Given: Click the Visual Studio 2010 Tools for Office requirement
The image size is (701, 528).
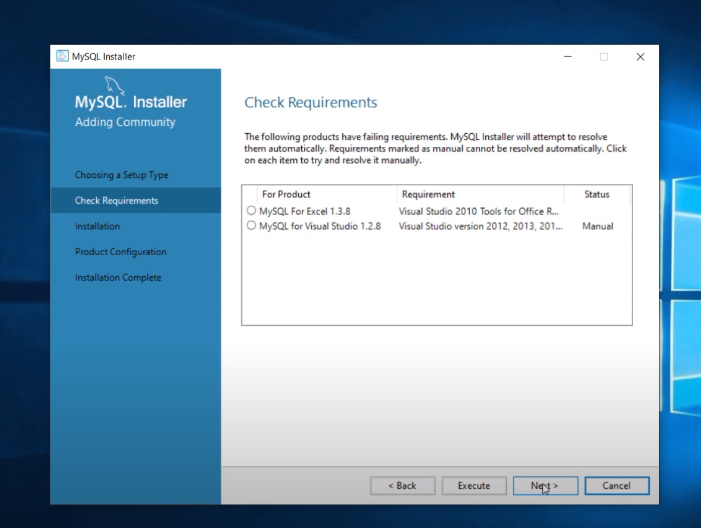Looking at the screenshot, I should tap(479, 211).
